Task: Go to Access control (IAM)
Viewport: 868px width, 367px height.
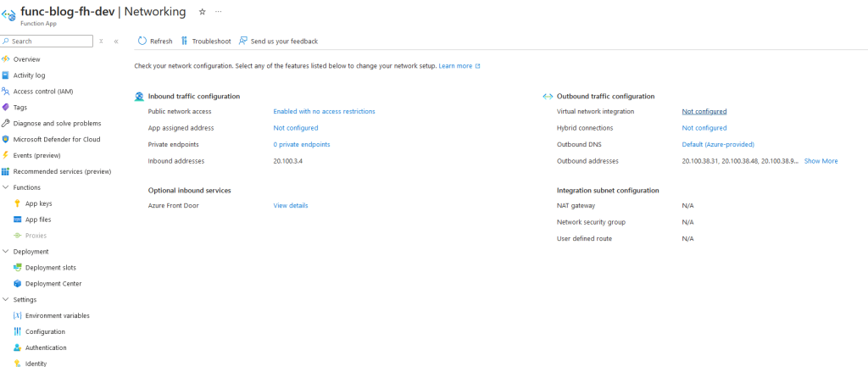Action: 43,92
